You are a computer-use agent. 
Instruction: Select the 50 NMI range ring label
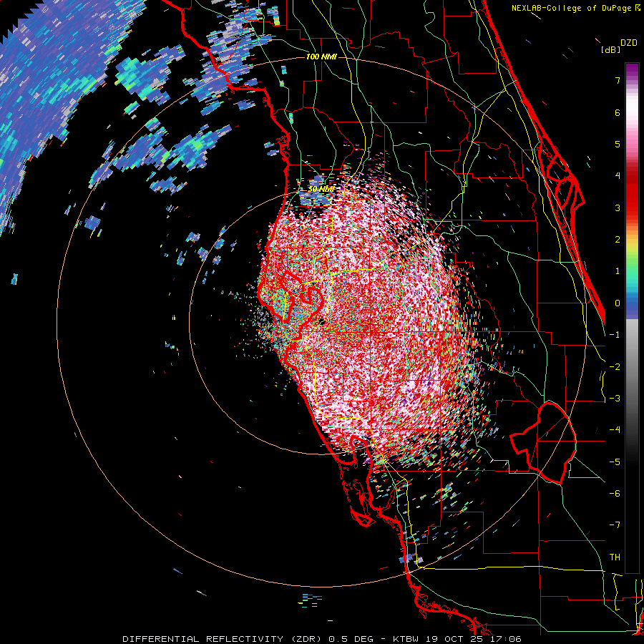(321, 190)
